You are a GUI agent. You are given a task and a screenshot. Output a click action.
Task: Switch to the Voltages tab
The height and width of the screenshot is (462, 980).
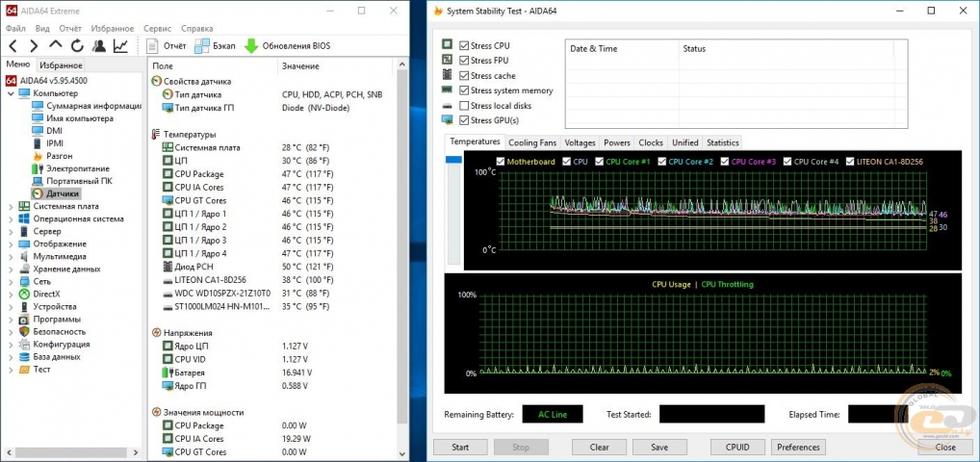click(580, 142)
